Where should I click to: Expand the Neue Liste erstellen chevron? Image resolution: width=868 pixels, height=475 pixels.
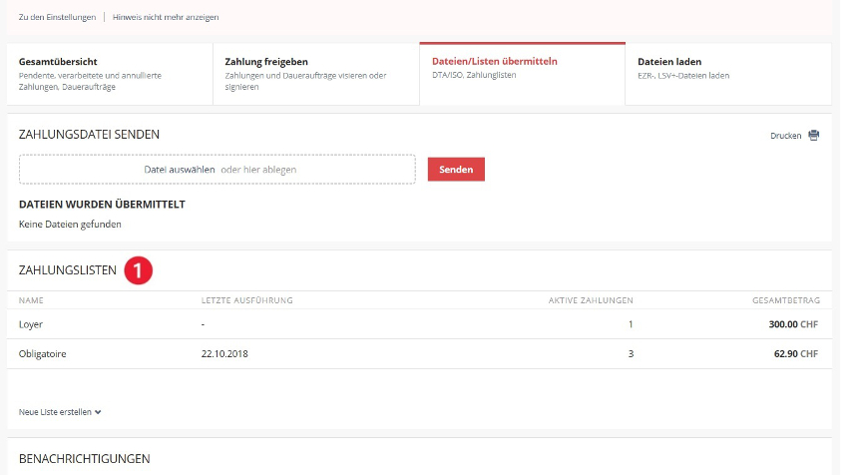(x=98, y=411)
